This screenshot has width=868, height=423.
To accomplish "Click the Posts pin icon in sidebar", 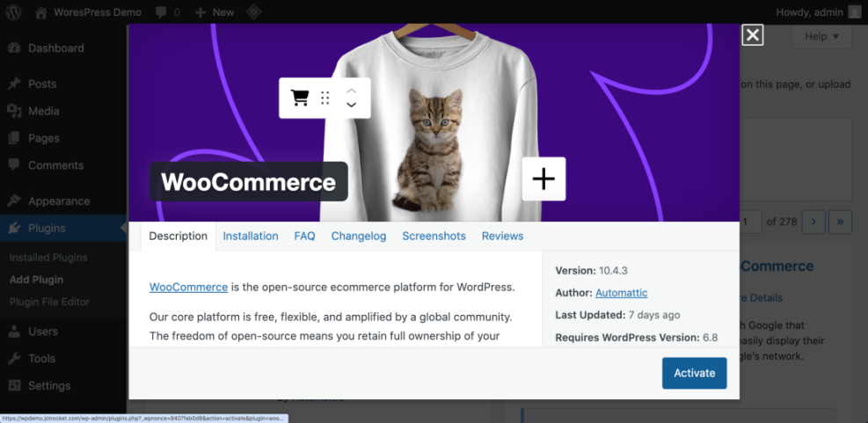I will 14,84.
